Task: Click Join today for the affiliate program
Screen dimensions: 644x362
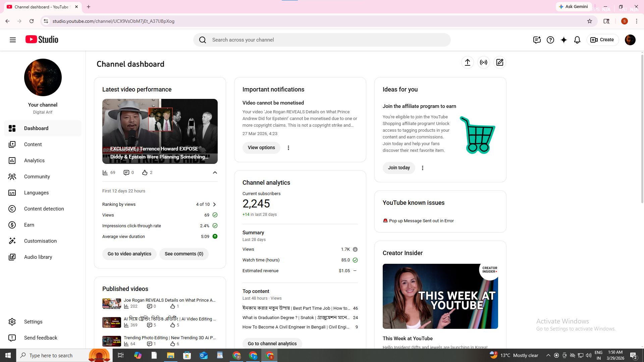Action: [398, 168]
